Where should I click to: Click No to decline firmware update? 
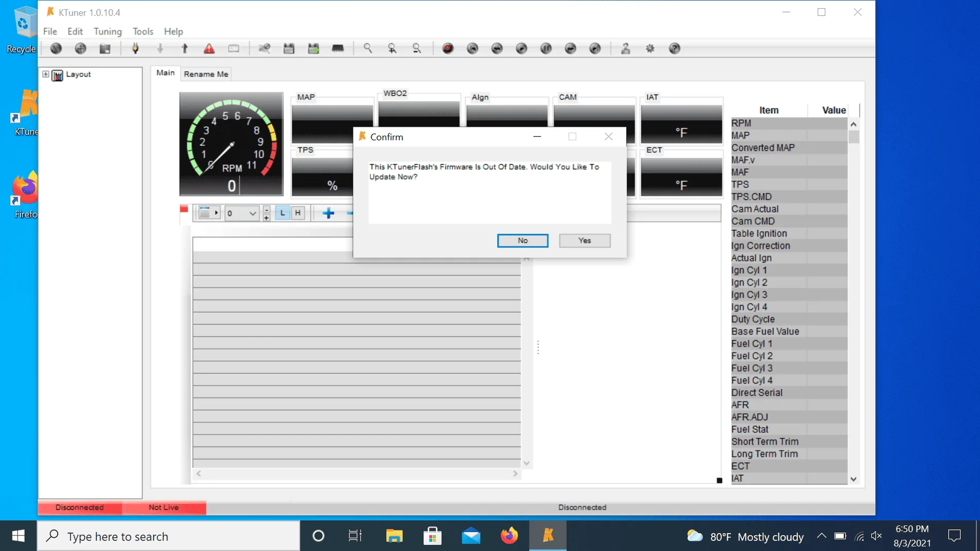[522, 241]
